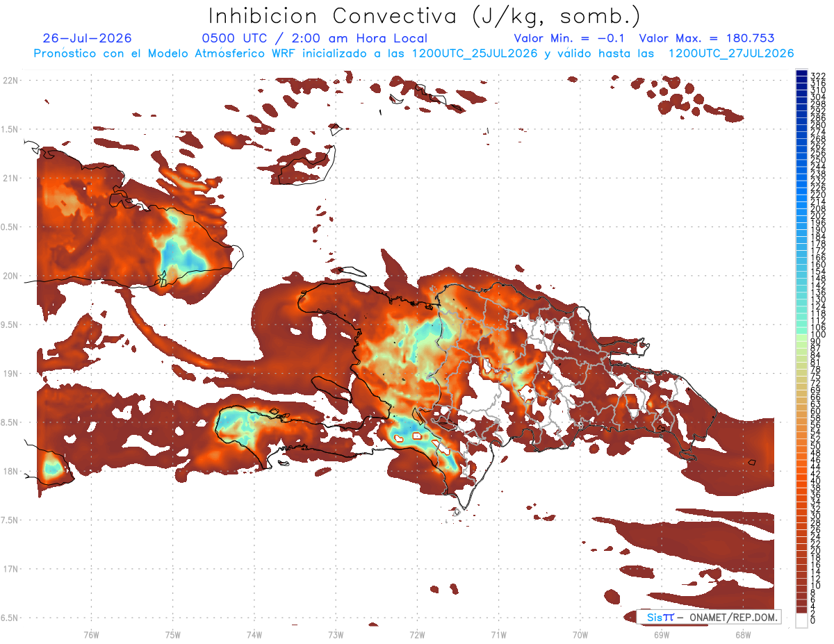Click the '70W' longitude label
The image size is (834, 644).
click(580, 634)
